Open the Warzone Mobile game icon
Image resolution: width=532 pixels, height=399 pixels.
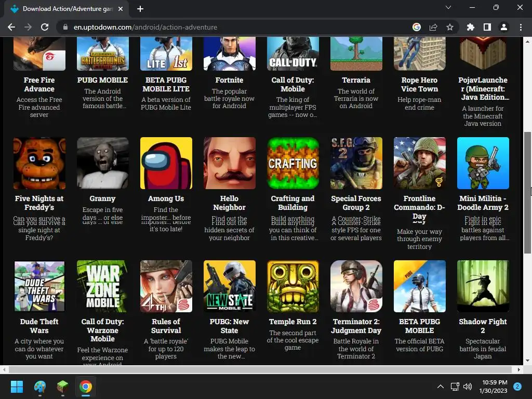(103, 286)
